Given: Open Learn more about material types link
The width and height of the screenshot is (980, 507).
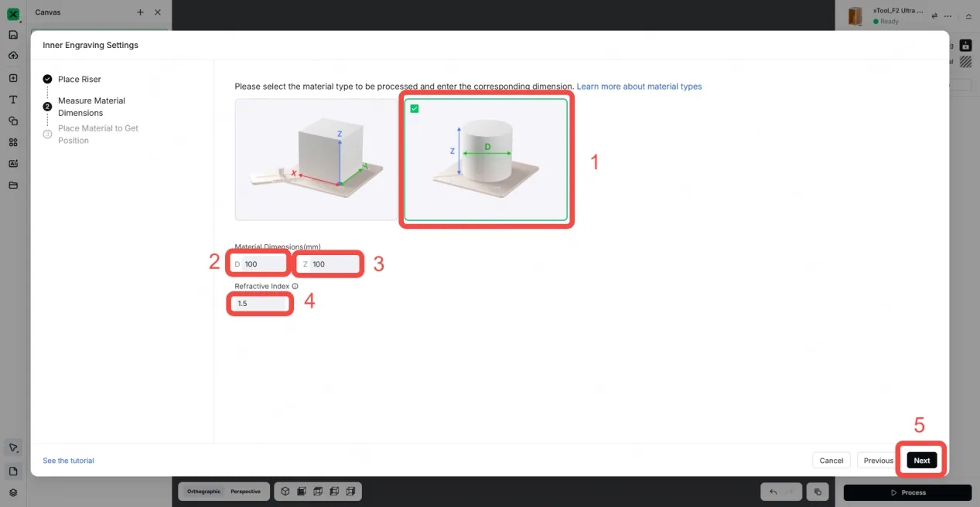Looking at the screenshot, I should pyautogui.click(x=639, y=87).
